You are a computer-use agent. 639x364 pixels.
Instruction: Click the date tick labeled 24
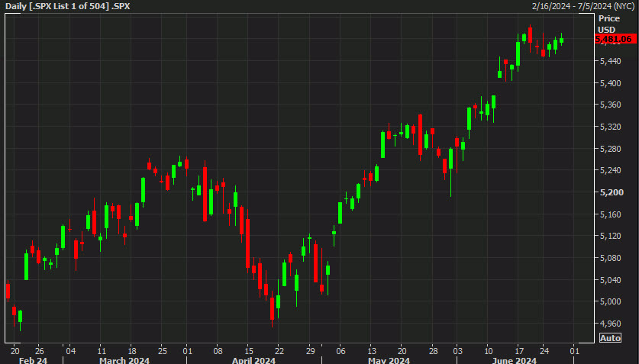coord(544,350)
